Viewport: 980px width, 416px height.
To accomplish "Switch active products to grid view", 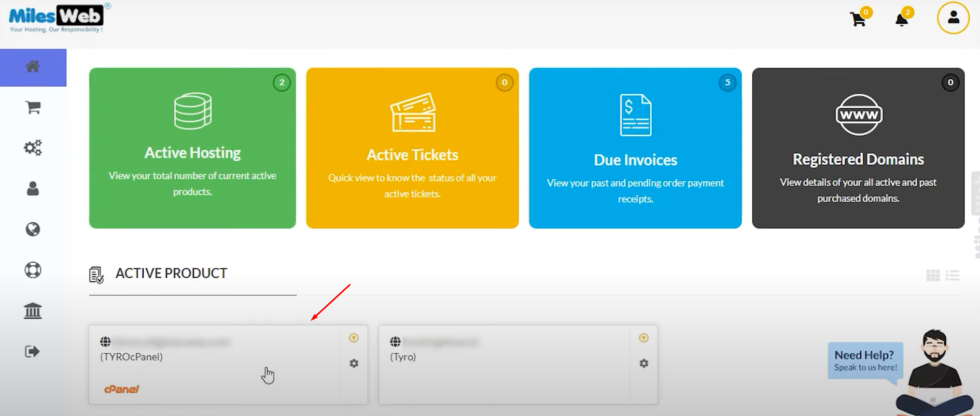I will click(x=933, y=276).
